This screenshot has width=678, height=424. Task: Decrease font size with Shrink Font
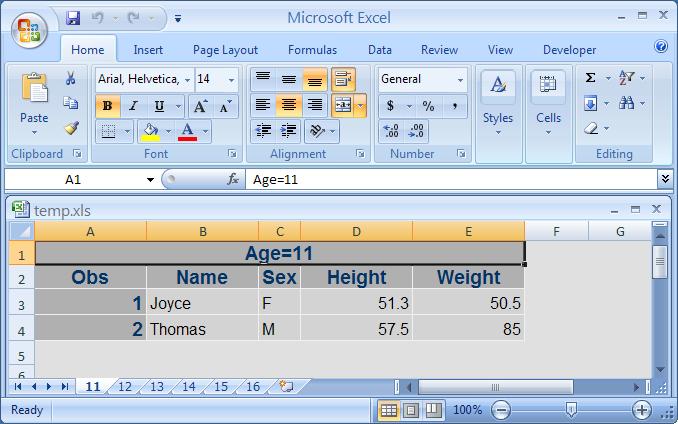225,106
